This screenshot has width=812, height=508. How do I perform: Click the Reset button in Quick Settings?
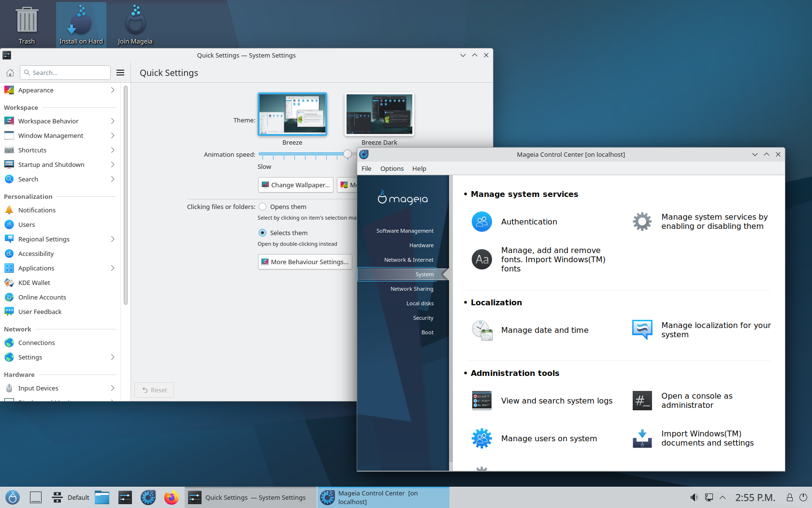pyautogui.click(x=154, y=390)
